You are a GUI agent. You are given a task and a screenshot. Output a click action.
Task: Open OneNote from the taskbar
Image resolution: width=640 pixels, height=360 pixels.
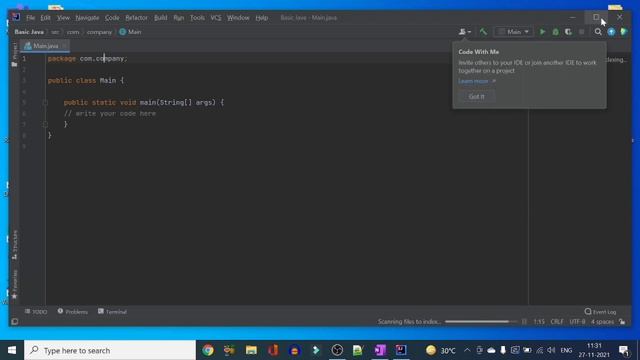pos(380,350)
